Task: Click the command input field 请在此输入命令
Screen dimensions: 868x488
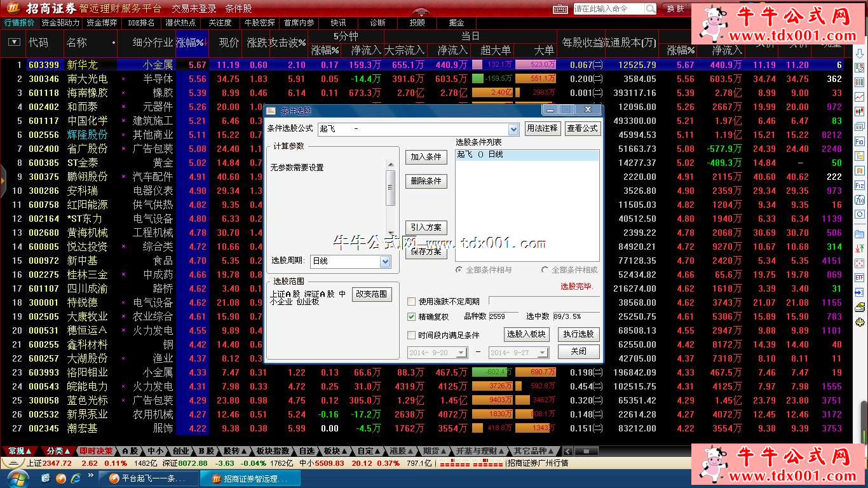Action: click(x=609, y=9)
